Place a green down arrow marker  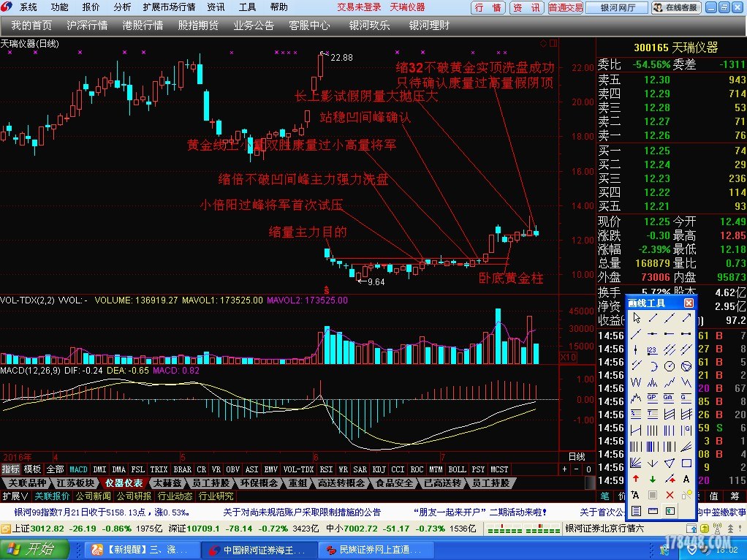coord(653,479)
